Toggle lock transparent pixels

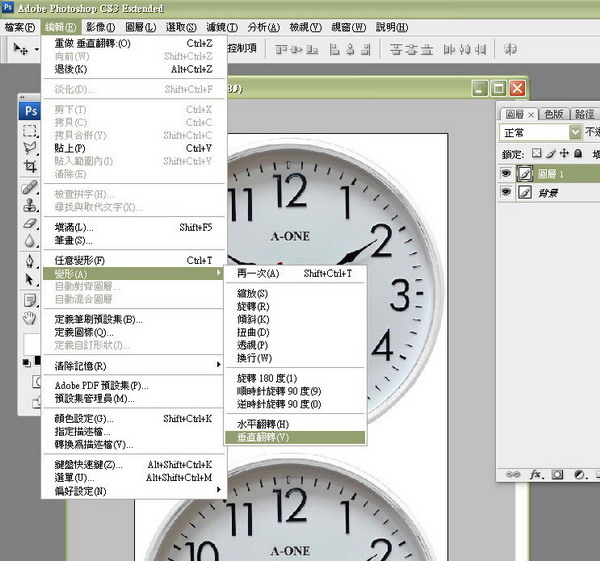point(536,153)
